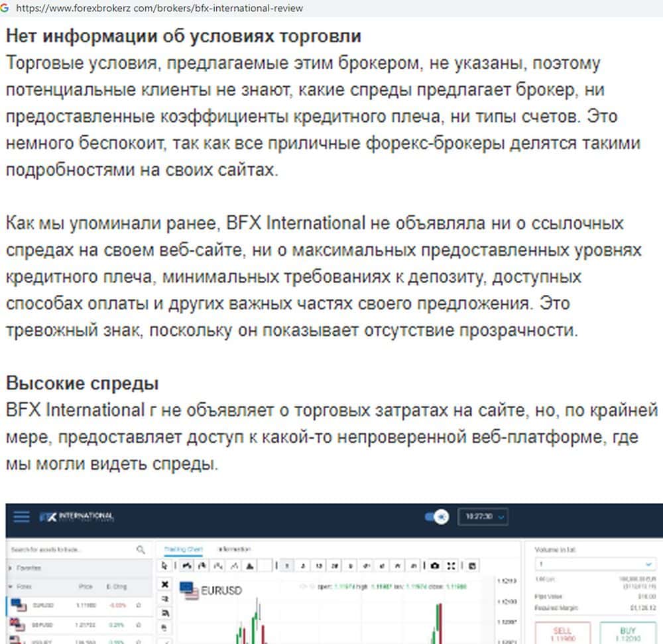The height and width of the screenshot is (644, 663).
Task: Open the chart in fullscreen mode
Action: pos(451,565)
